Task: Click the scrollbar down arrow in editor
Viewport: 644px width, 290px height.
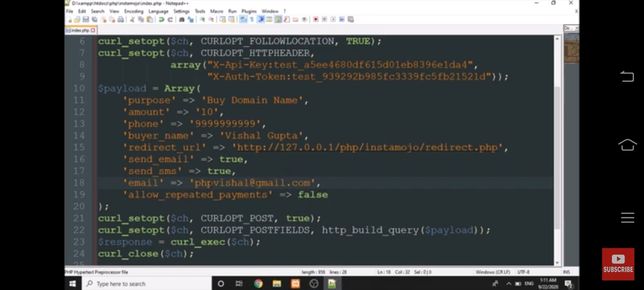Action: coord(557,262)
